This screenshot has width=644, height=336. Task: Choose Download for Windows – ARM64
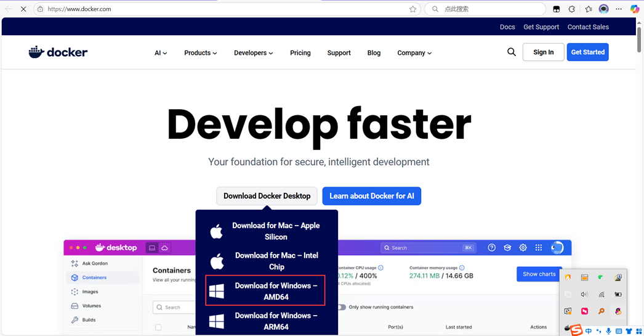tap(267, 321)
